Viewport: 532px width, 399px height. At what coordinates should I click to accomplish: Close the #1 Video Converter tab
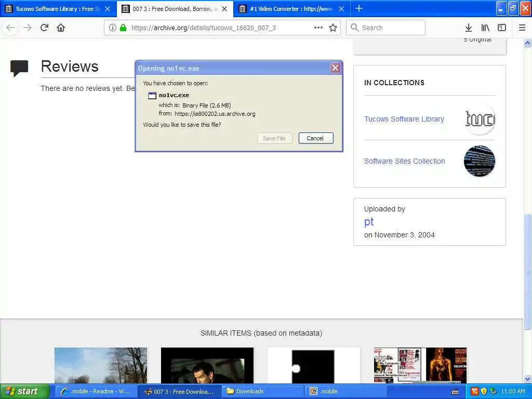click(x=341, y=9)
